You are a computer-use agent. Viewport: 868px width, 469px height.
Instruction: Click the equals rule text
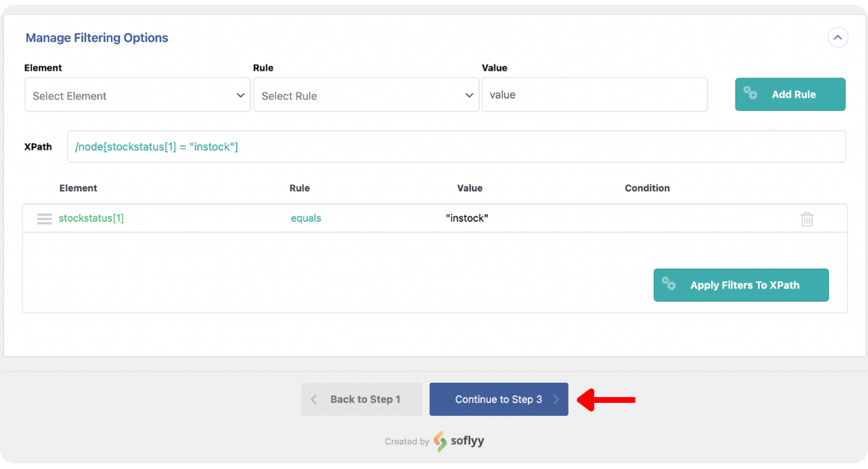point(306,218)
